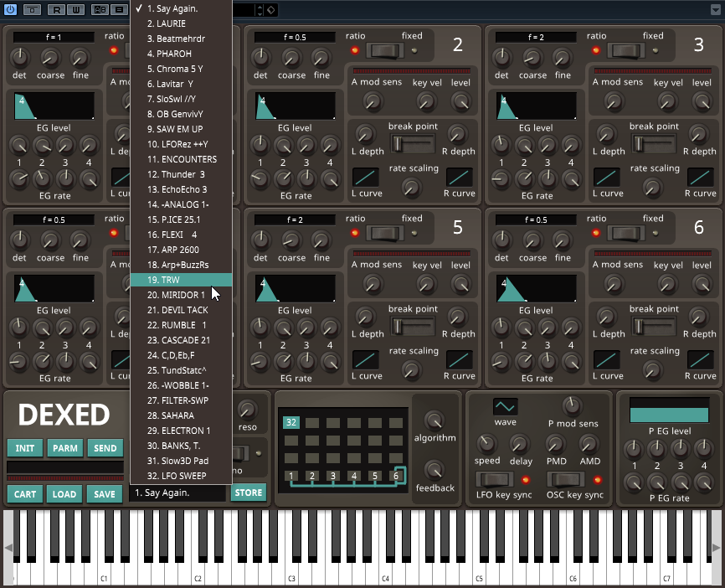The height and width of the screenshot is (588, 725).
Task: Select preset '28. SAHARA'
Action: click(181, 415)
